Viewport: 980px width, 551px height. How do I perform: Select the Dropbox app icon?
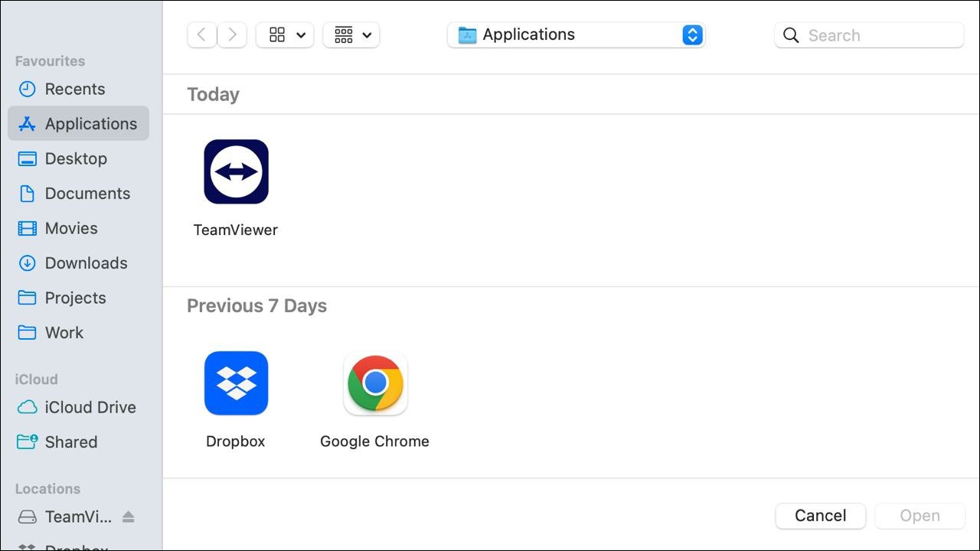pos(235,383)
